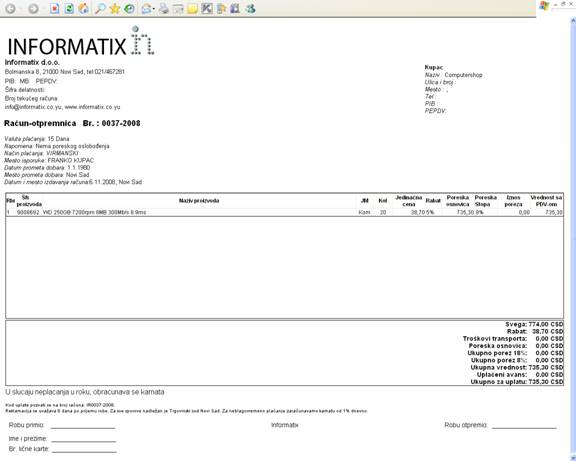Click the Messenger people toolbar icon
576x461 pixels.
pos(251,8)
